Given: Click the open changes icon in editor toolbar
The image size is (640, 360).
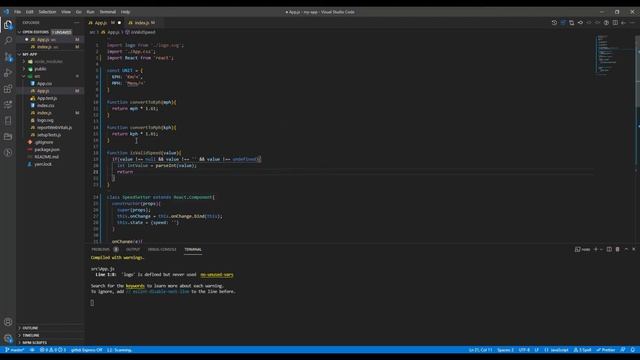Looking at the screenshot, I should click(571, 23).
